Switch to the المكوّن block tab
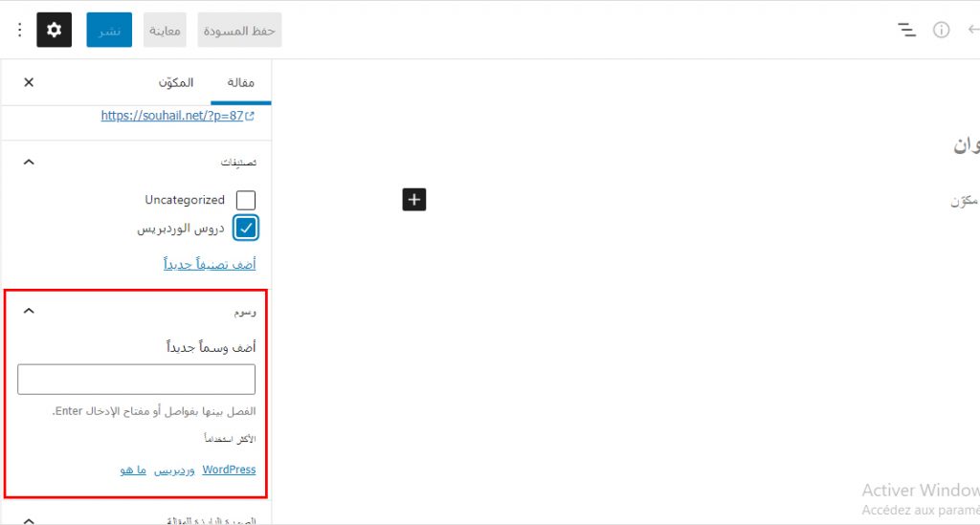 point(177,83)
